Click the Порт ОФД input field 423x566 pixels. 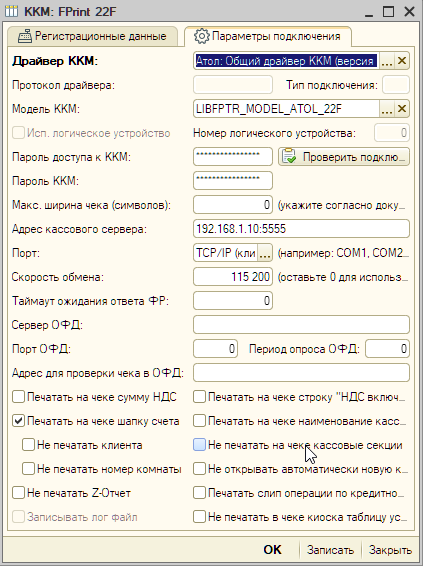coord(215,349)
